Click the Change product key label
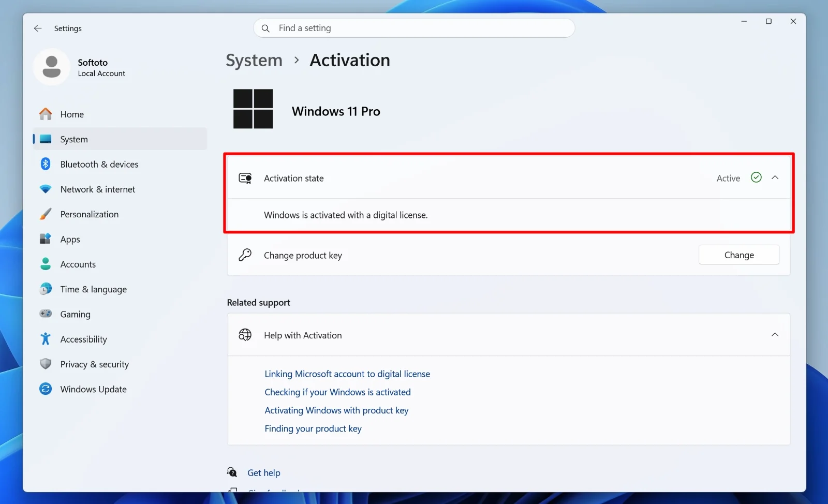The image size is (828, 504). 303,255
